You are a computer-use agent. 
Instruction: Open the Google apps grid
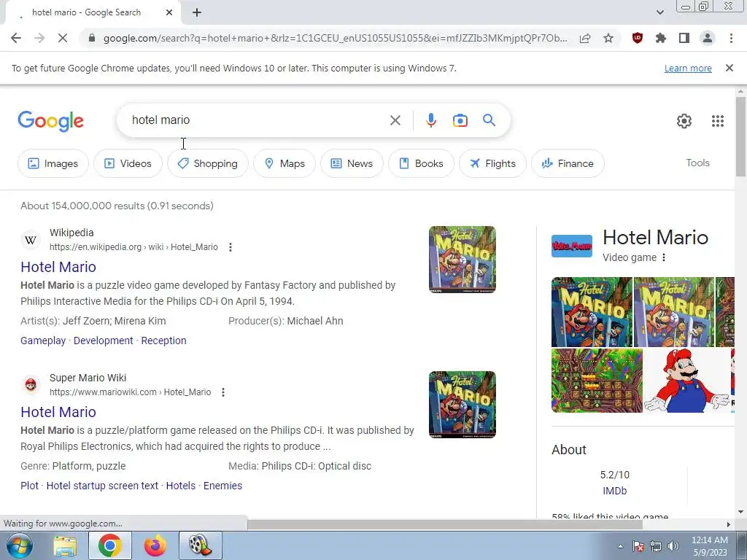coord(718,121)
